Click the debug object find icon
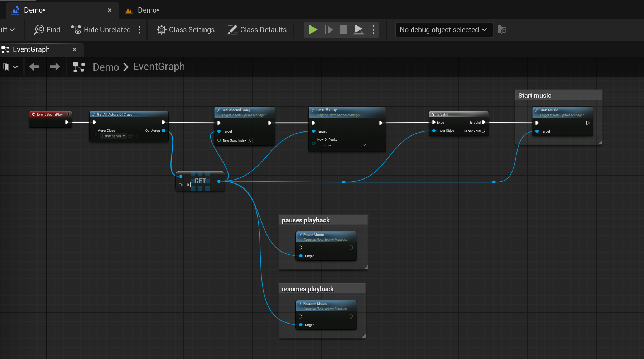The height and width of the screenshot is (359, 644). (502, 30)
